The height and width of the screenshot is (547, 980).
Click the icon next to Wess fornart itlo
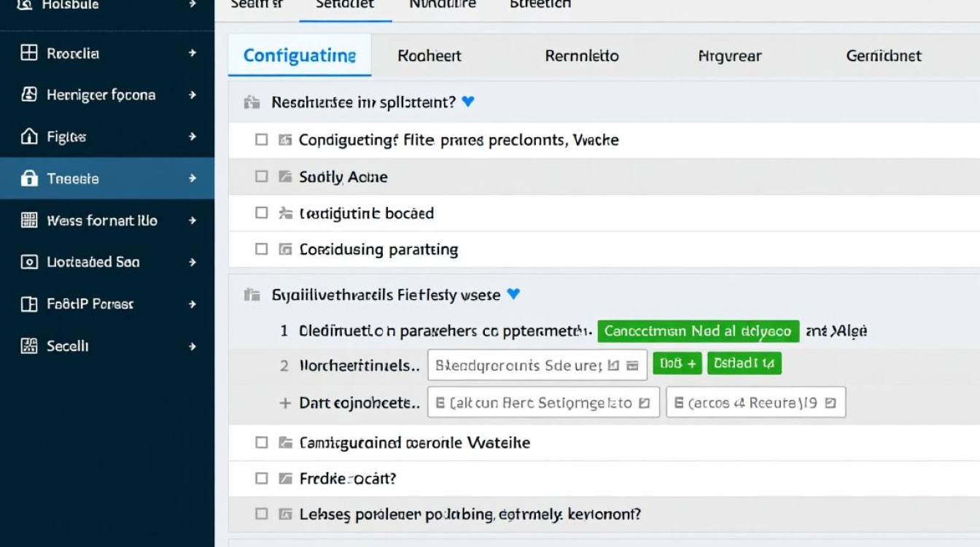(x=29, y=220)
